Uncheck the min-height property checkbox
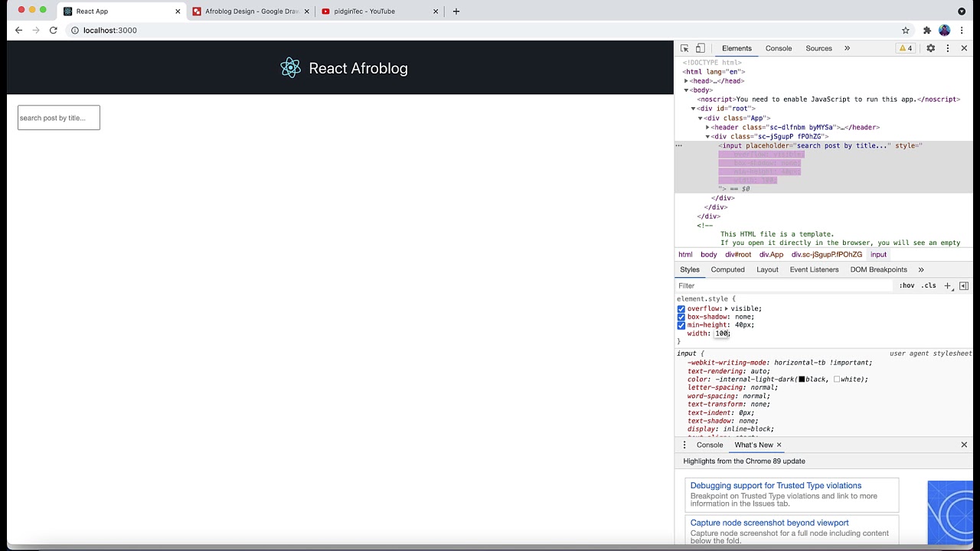 pos(681,325)
